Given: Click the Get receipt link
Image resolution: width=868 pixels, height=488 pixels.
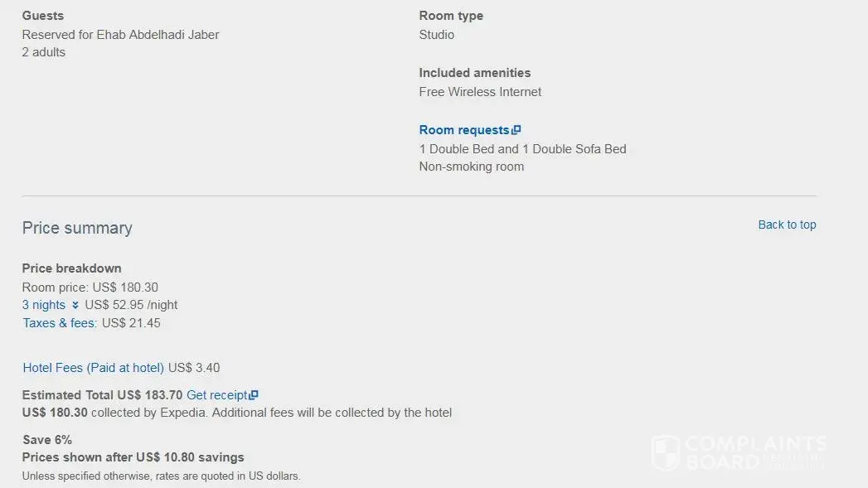Looking at the screenshot, I should click(216, 395).
